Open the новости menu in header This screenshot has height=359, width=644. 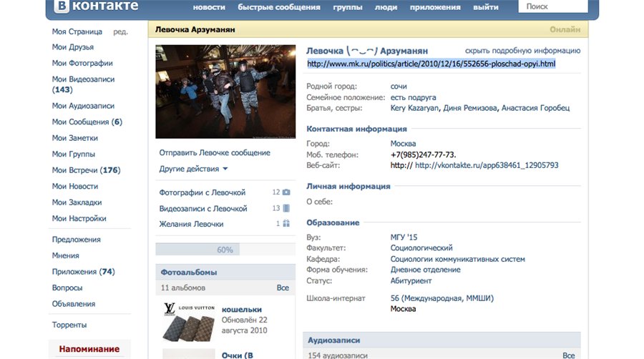point(209,7)
